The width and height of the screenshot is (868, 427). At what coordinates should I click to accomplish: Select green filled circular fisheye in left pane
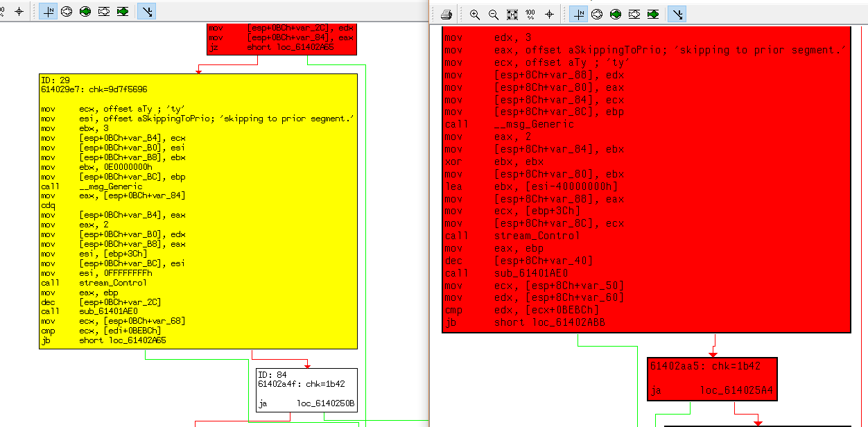[x=85, y=12]
